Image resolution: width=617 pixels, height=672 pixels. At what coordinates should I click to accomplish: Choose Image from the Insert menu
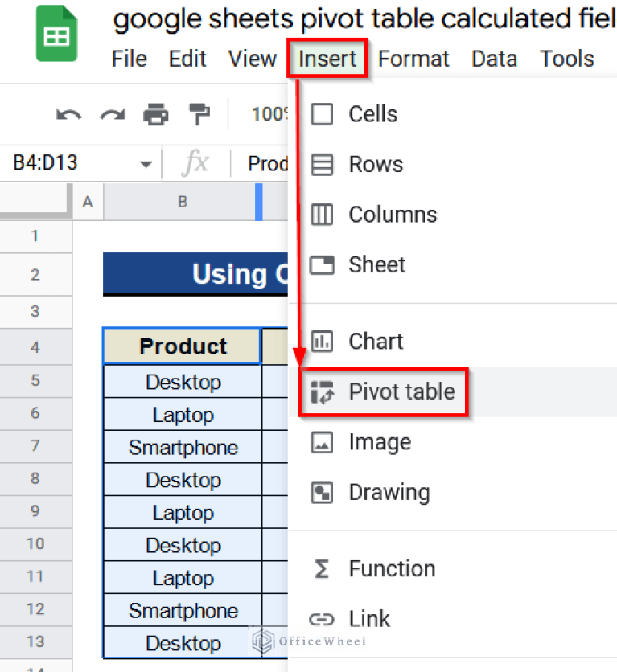point(453,442)
